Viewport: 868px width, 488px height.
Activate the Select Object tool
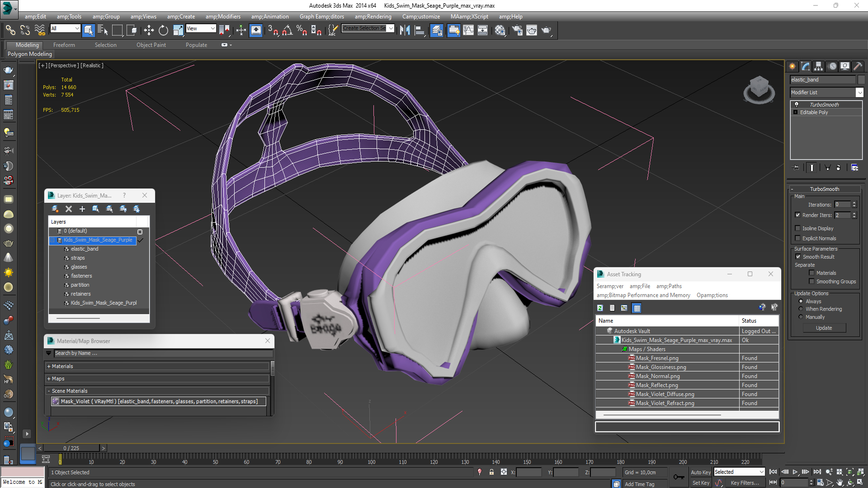(x=89, y=30)
